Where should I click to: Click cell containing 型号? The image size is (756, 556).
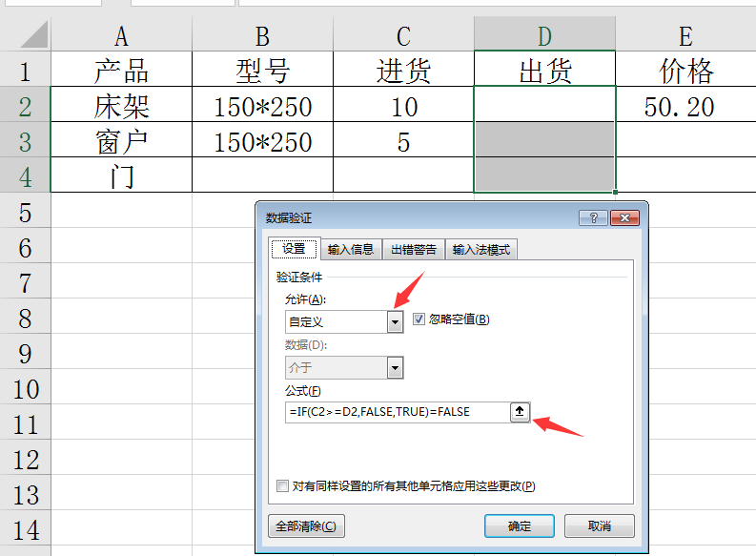point(262,69)
